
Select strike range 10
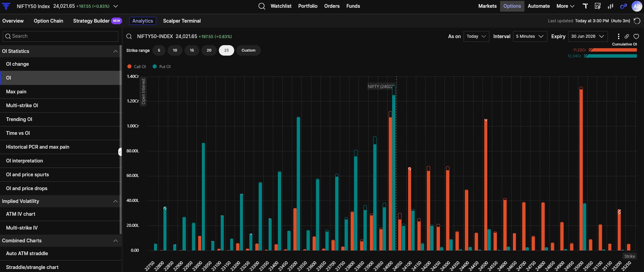point(175,50)
